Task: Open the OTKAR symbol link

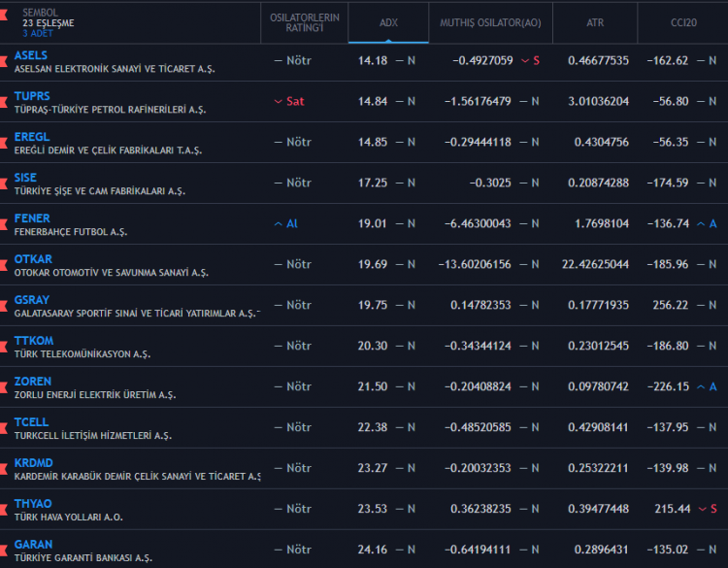Action: [x=33, y=259]
